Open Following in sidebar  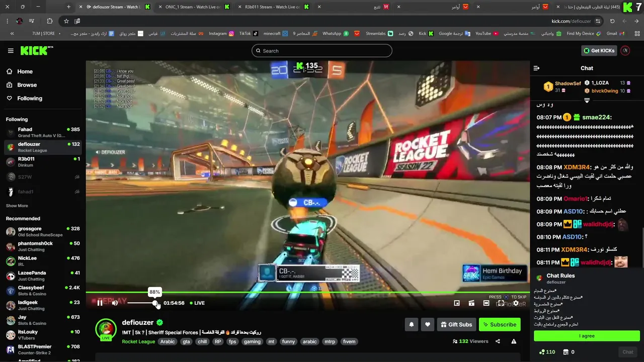tap(30, 98)
